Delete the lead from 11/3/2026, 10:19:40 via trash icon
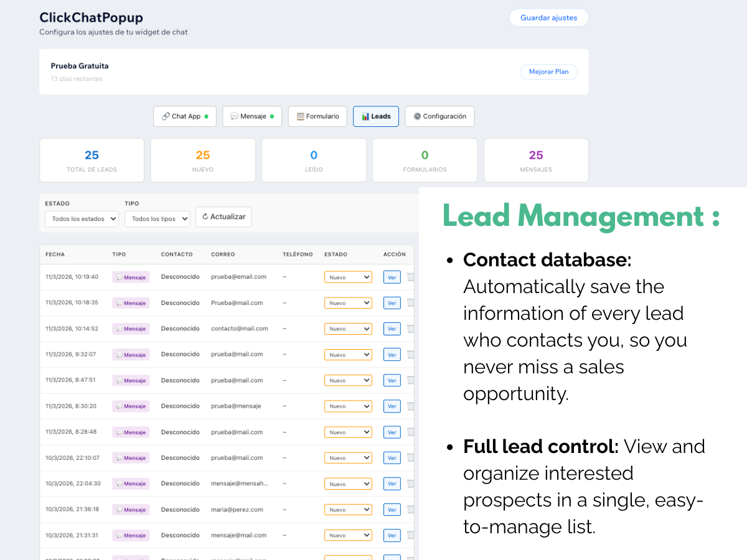 point(411,277)
